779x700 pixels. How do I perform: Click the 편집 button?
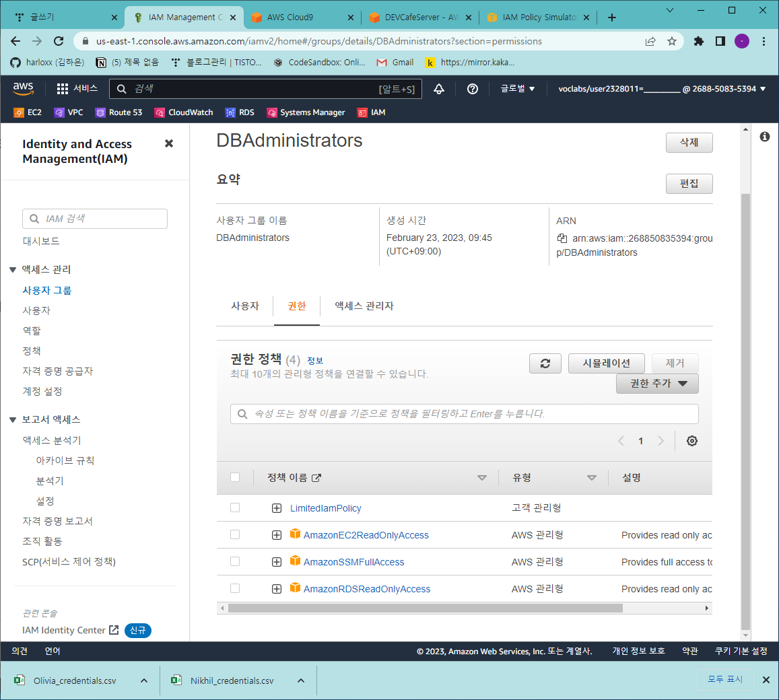tap(689, 184)
